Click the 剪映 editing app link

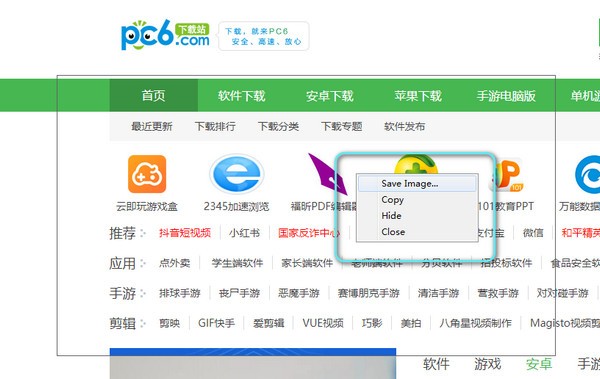[169, 323]
